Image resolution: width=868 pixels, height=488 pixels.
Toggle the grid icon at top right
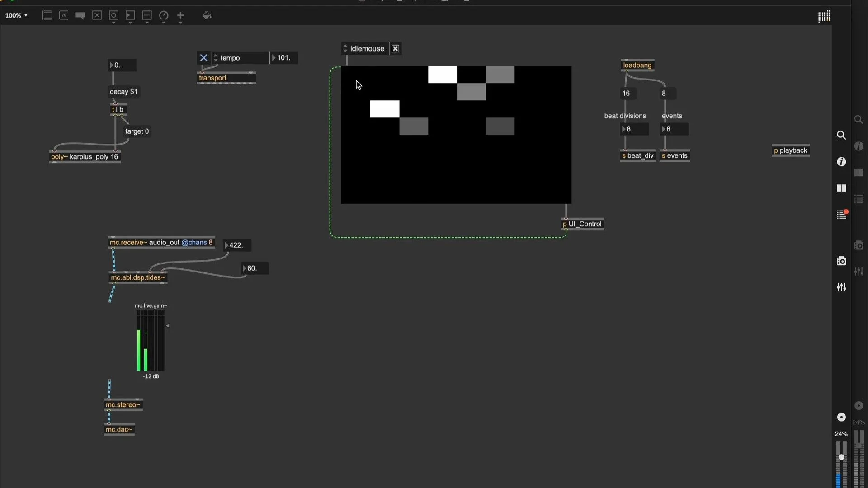coord(824,17)
